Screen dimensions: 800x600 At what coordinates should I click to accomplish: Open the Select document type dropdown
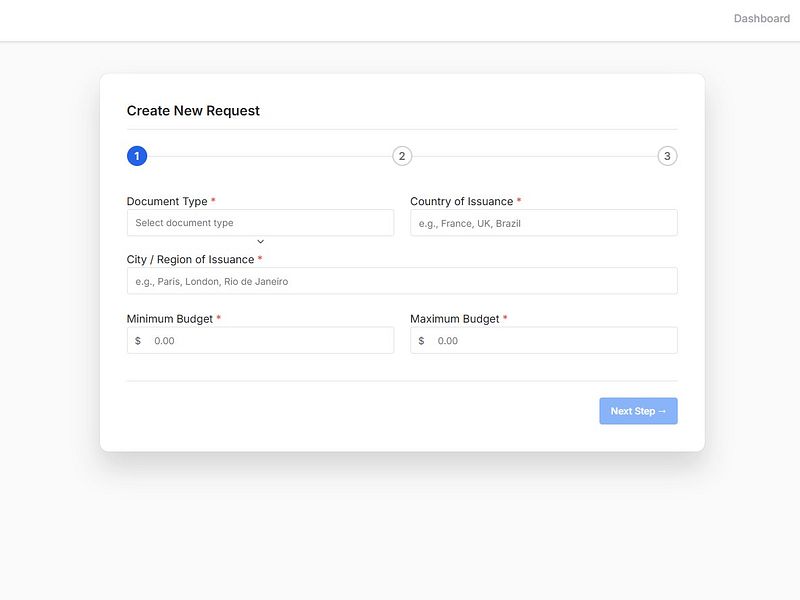click(x=260, y=223)
